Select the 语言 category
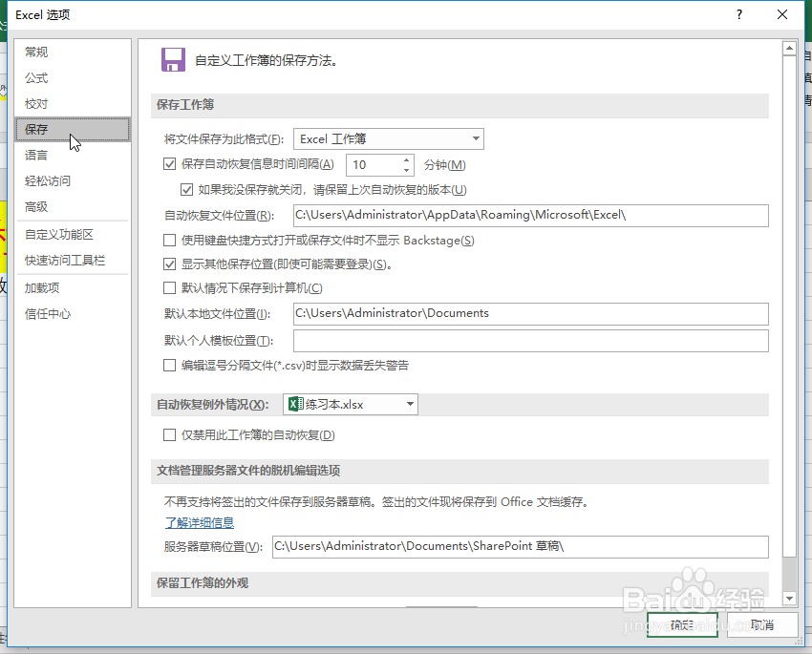 [x=73, y=155]
